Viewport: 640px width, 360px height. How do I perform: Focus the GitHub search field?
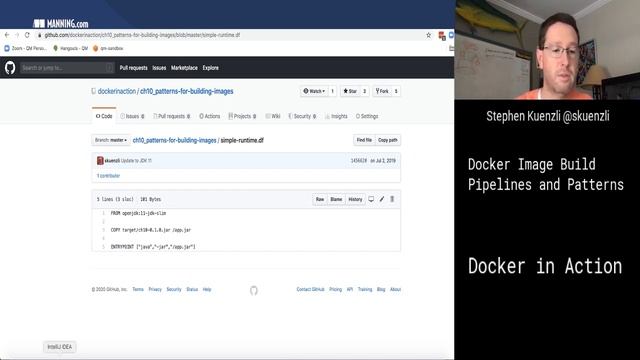67,68
